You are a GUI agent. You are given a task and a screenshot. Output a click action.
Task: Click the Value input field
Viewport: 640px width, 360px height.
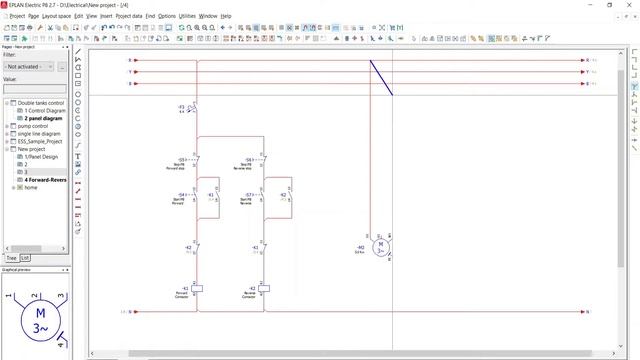point(35,89)
